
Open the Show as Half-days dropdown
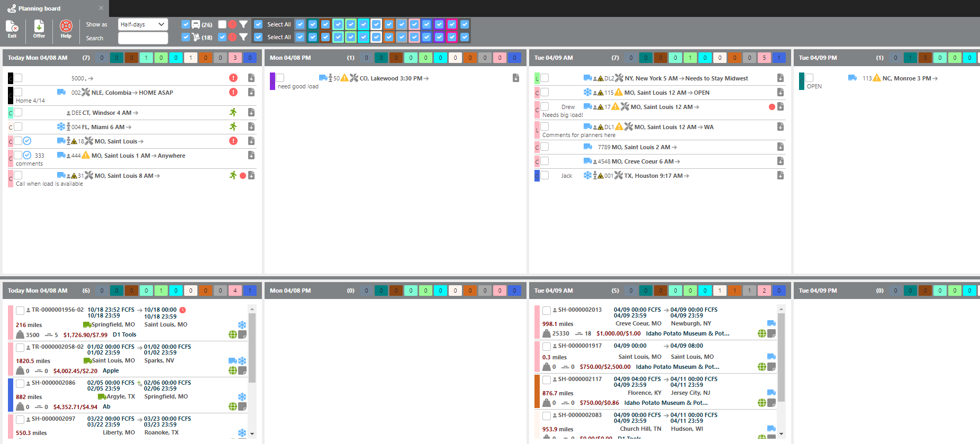[143, 24]
